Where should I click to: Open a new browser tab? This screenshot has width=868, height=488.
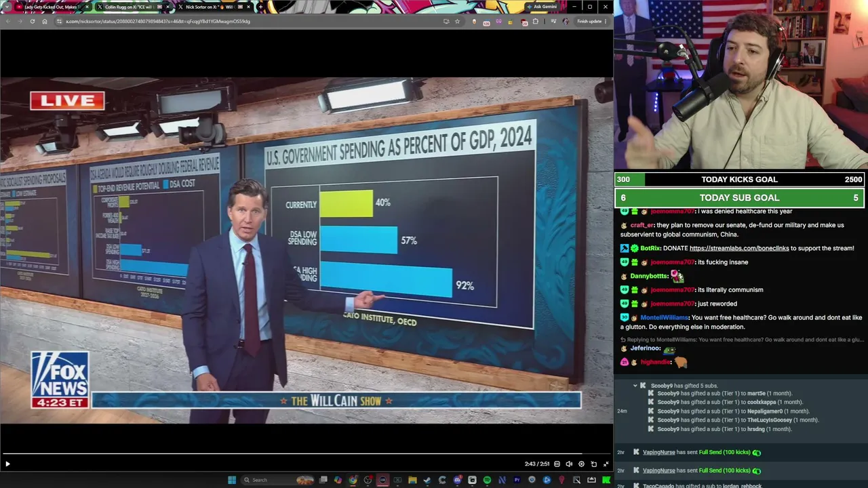[x=260, y=7]
